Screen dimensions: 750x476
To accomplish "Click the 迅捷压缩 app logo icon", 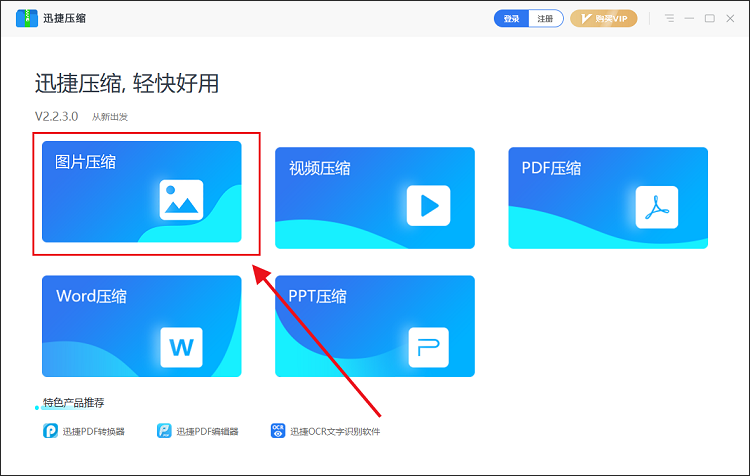I will (x=27, y=18).
